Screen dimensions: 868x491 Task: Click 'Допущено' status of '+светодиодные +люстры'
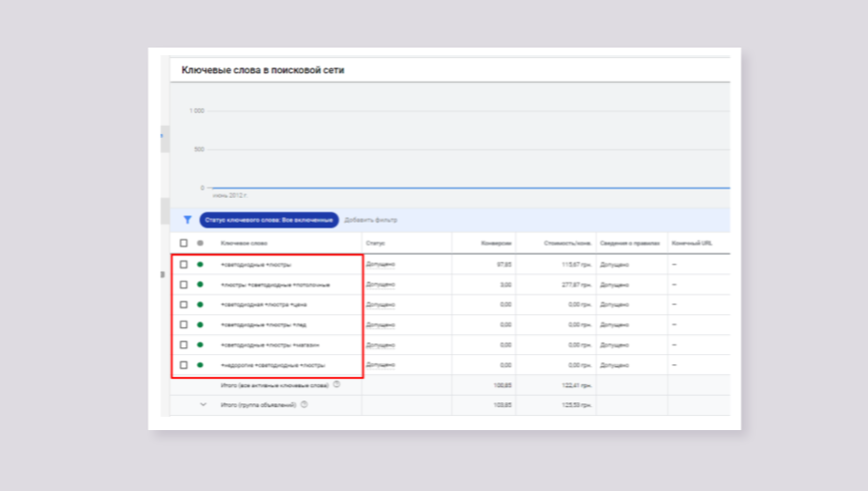click(x=381, y=265)
